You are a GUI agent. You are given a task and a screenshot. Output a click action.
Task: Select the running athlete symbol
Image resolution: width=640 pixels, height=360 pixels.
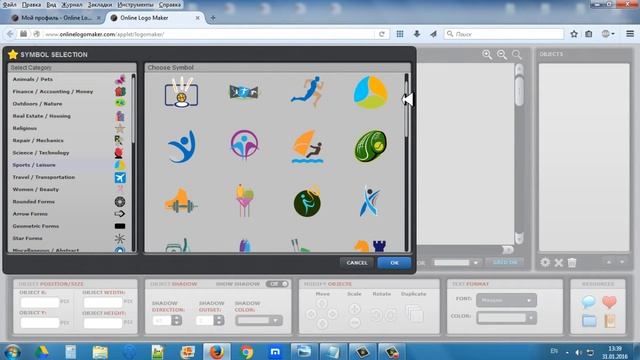click(x=307, y=91)
